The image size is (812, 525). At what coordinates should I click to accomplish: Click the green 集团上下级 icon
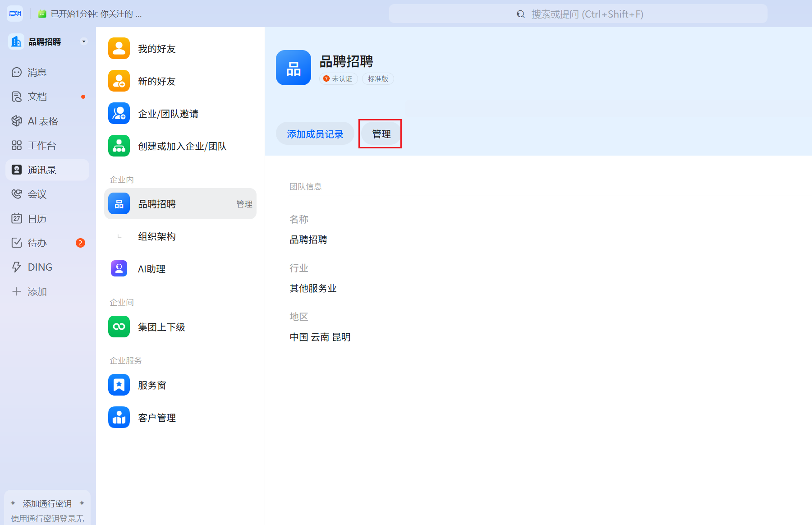119,327
